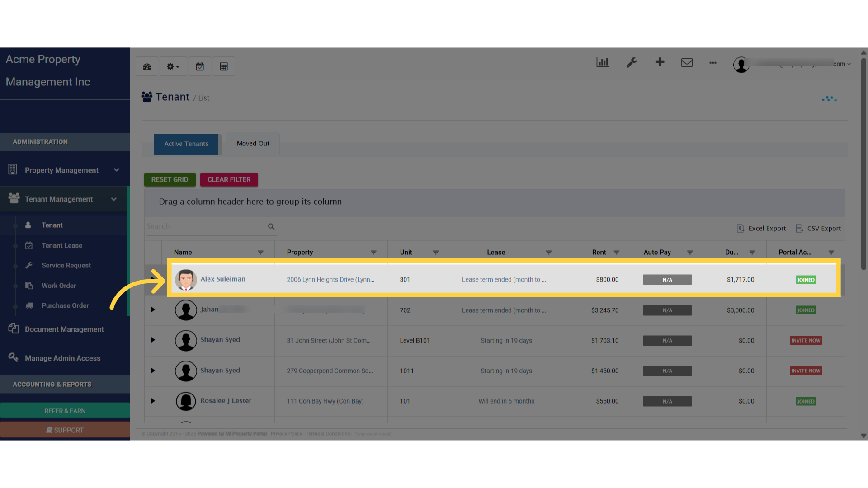Open the 279 Copperpond Common property link
Image resolution: width=868 pixels, height=488 pixels.
point(330,371)
